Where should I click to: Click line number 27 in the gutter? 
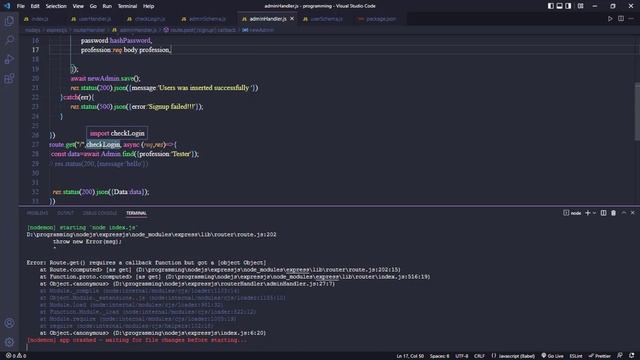[x=36, y=144]
